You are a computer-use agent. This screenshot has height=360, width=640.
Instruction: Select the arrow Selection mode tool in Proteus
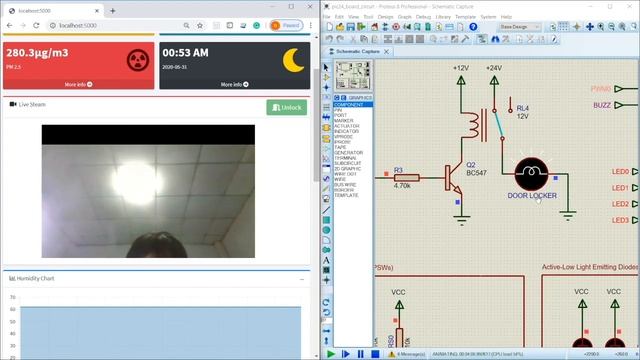tap(326, 67)
